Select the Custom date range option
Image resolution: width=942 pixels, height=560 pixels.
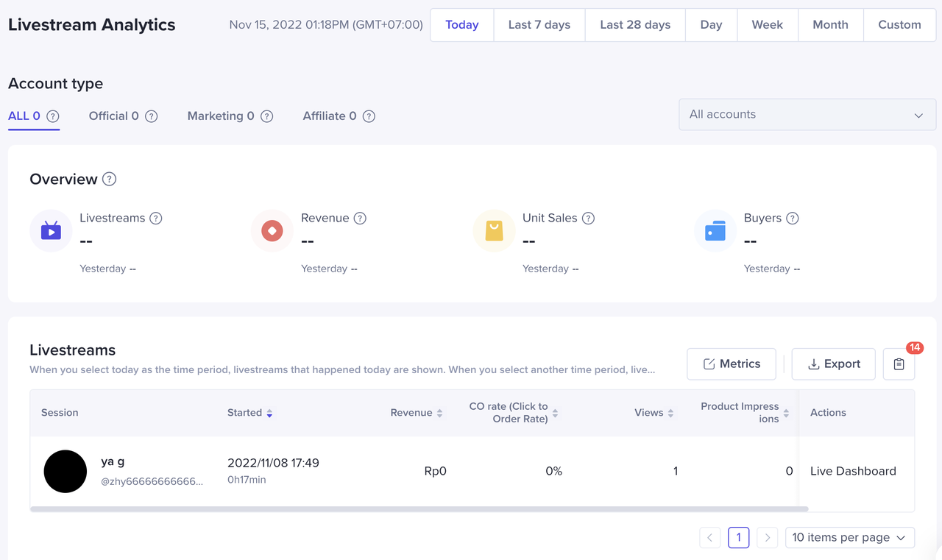click(899, 25)
